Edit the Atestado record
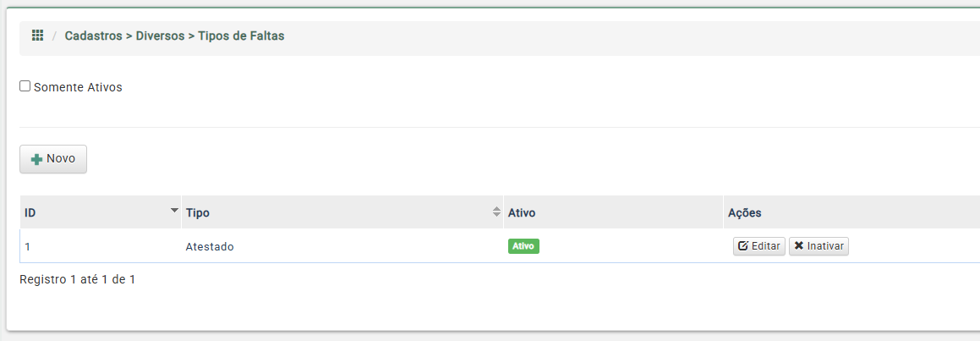 pos(758,246)
